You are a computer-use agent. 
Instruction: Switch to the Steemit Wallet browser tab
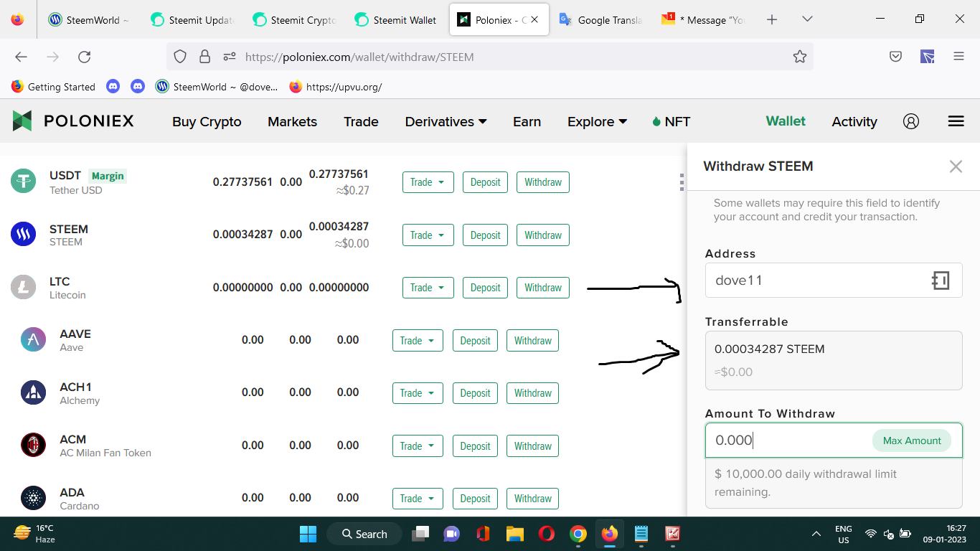(395, 20)
